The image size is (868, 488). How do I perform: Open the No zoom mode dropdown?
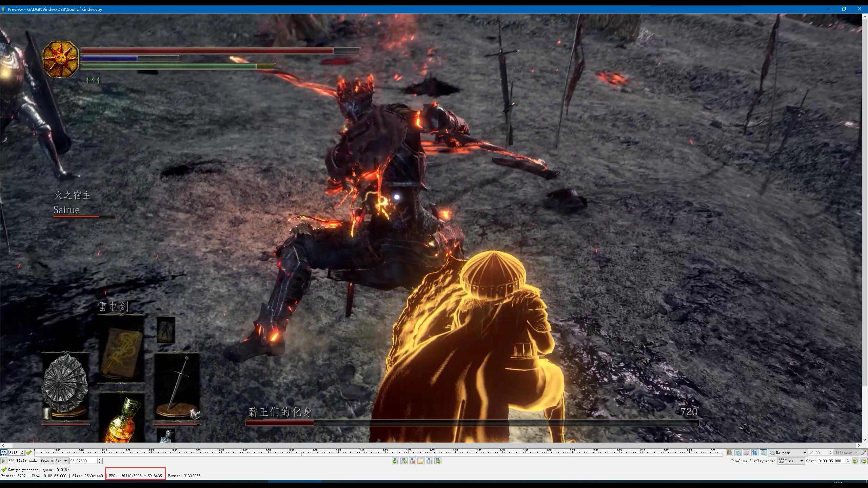[x=788, y=453]
